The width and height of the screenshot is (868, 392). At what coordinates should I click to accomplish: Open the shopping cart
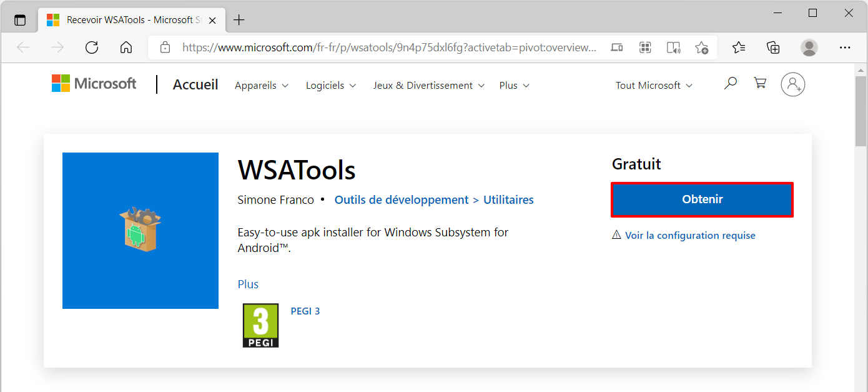pos(760,83)
